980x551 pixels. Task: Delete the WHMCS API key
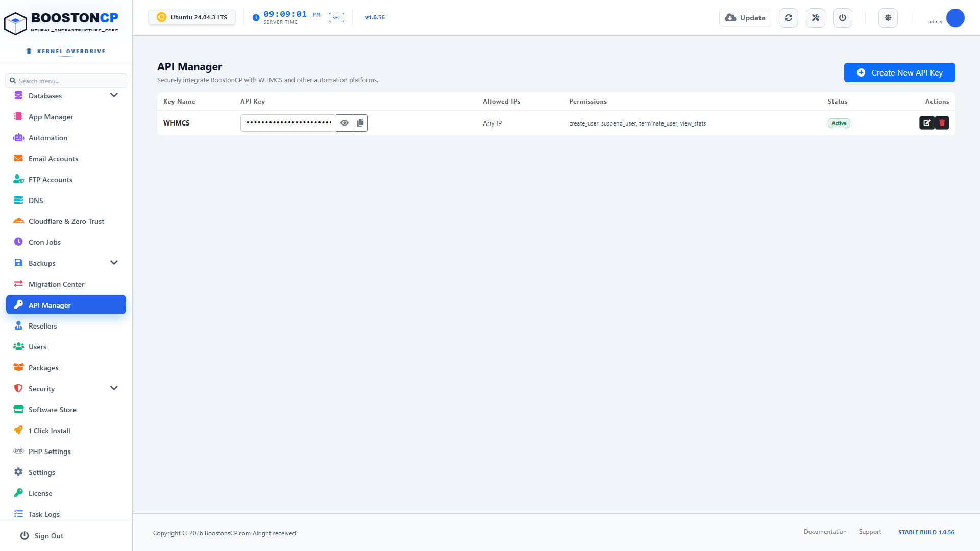(942, 123)
